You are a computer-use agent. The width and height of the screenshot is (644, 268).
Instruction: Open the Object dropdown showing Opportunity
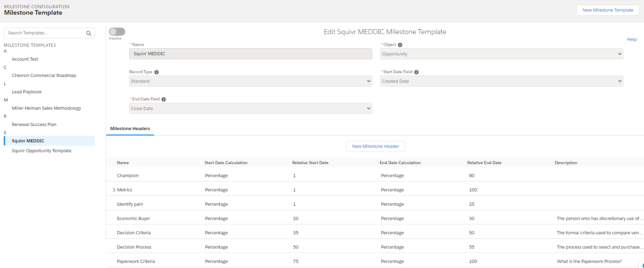pos(501,54)
